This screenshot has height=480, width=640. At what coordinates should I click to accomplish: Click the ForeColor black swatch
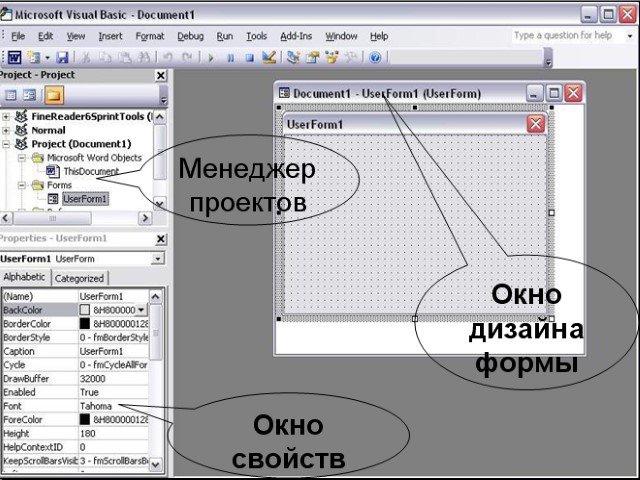[84, 420]
